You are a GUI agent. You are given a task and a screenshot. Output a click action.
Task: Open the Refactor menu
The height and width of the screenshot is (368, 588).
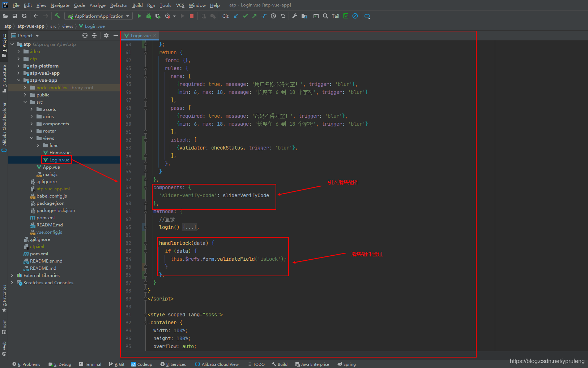[119, 5]
